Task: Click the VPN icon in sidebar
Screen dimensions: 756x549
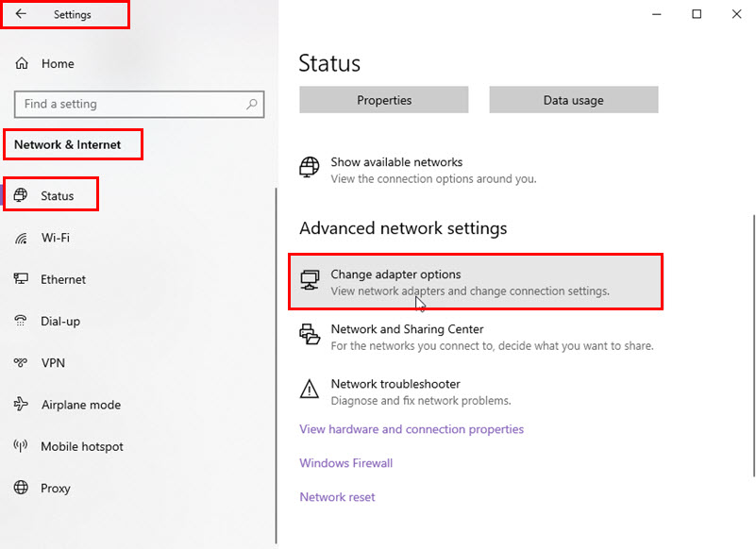Action: 20,362
